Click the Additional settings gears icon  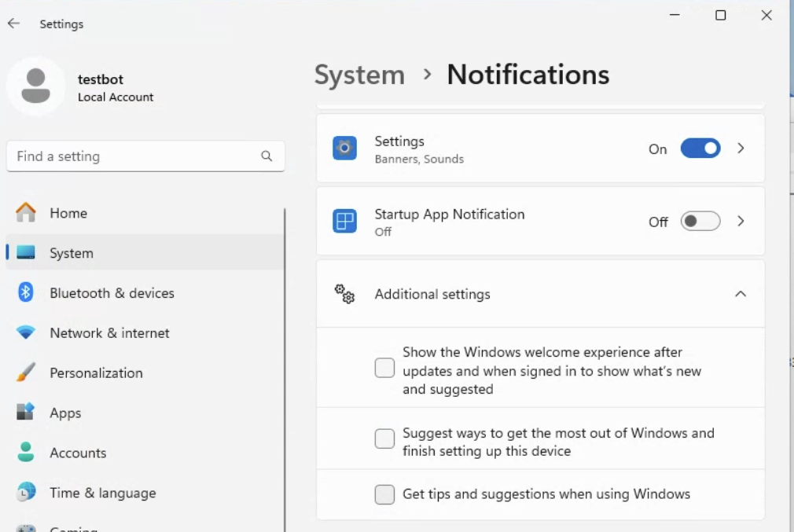tap(344, 293)
